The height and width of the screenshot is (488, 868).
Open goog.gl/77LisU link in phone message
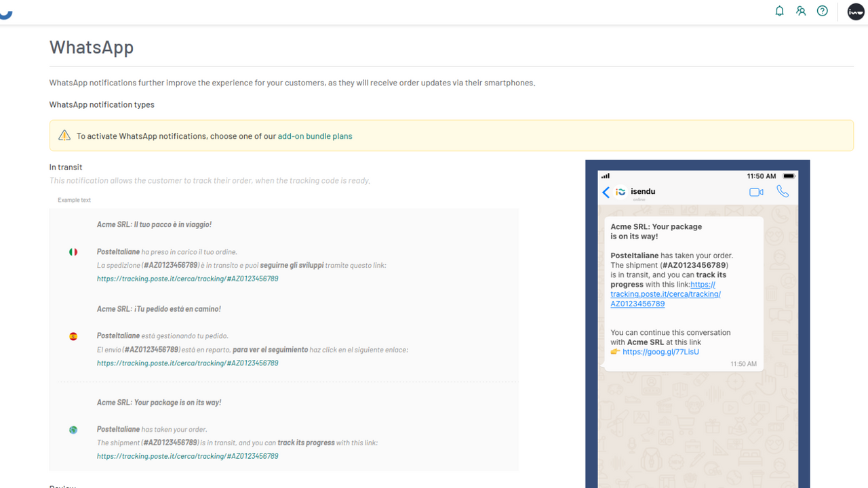660,352
